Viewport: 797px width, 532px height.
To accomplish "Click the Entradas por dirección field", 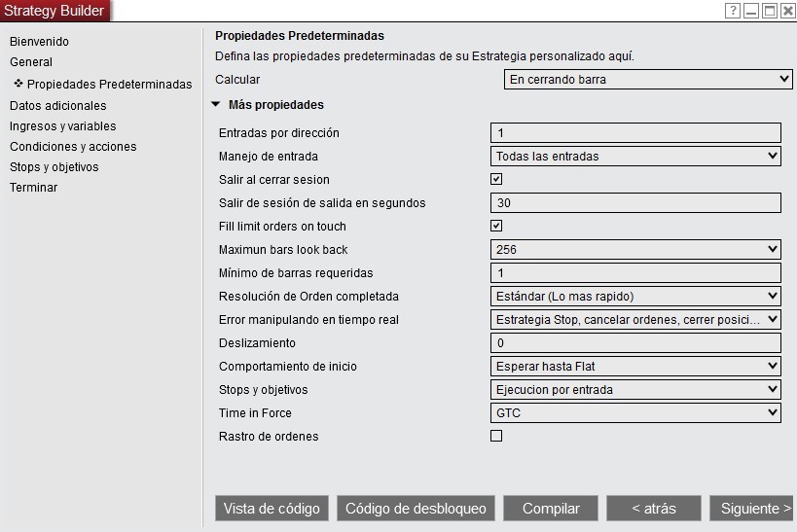I will tap(635, 133).
